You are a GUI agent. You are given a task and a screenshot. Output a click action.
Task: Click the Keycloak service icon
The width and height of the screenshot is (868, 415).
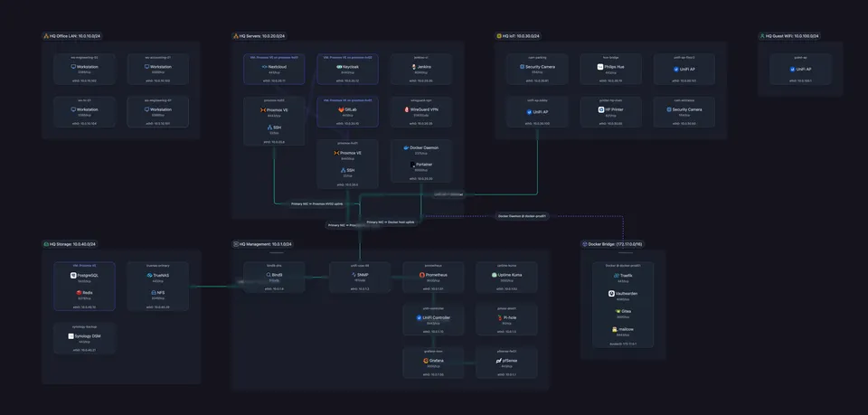click(338, 66)
